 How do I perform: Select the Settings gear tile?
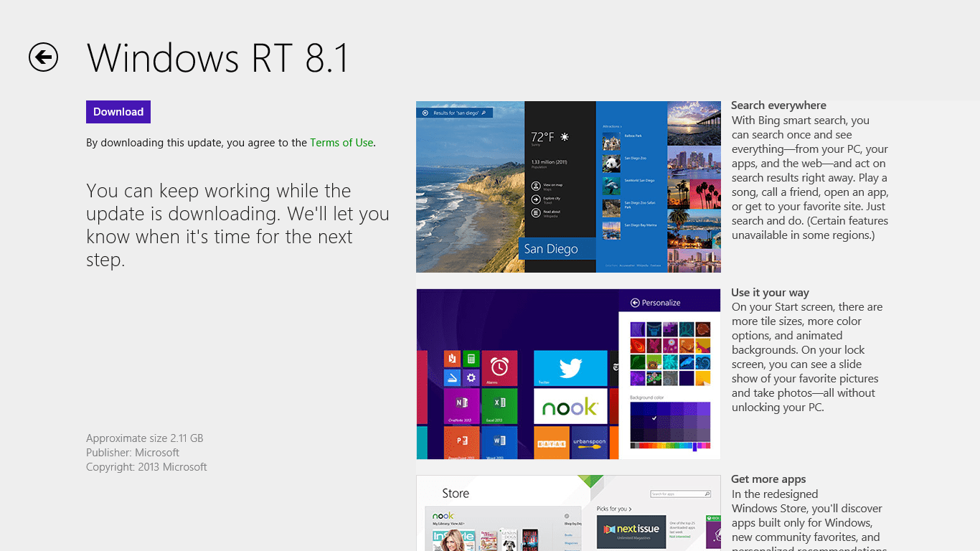(x=471, y=377)
